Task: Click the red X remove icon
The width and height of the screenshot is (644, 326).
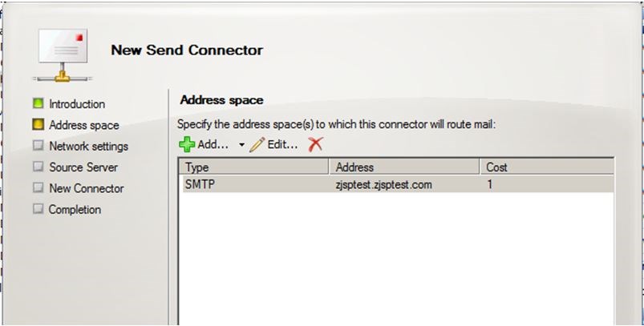Action: pos(315,144)
